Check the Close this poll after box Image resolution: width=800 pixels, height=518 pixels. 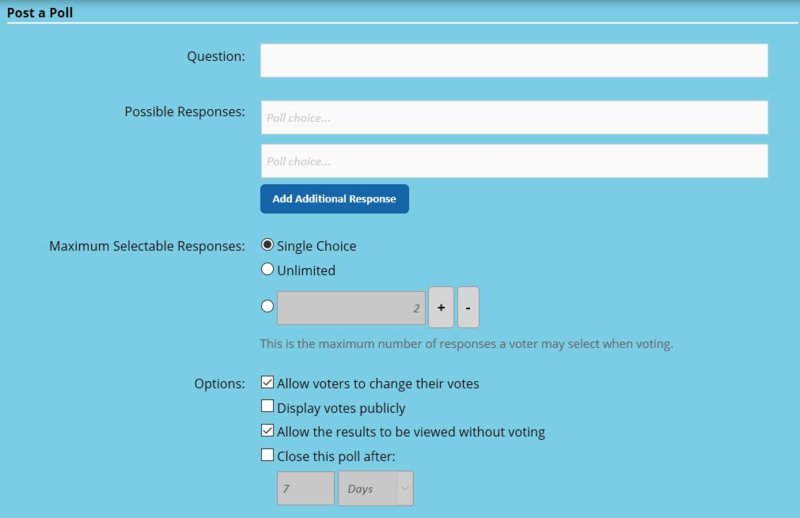tap(267, 455)
